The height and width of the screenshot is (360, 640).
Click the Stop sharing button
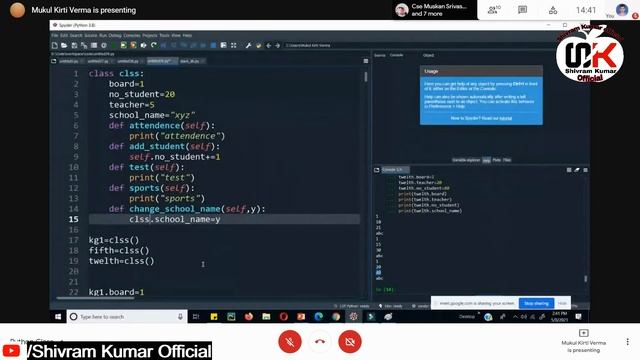[x=536, y=303]
